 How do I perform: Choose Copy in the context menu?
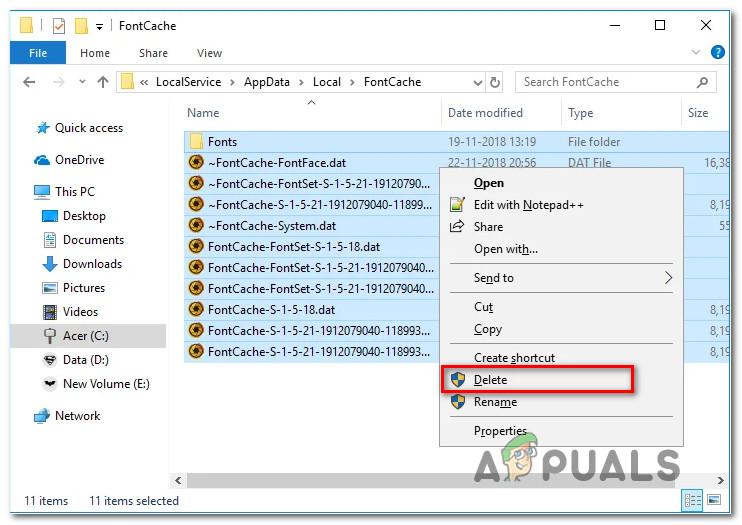pos(488,329)
